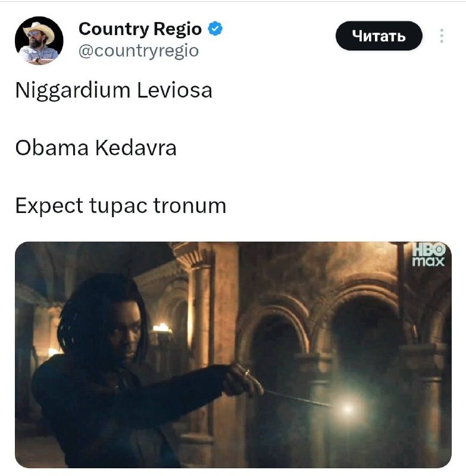
Task: Click the HBO max watermark logo
Action: pyautogui.click(x=429, y=255)
